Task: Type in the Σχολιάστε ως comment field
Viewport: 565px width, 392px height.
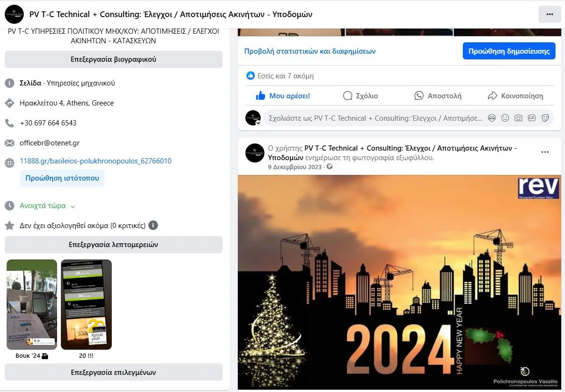Action: (375, 118)
